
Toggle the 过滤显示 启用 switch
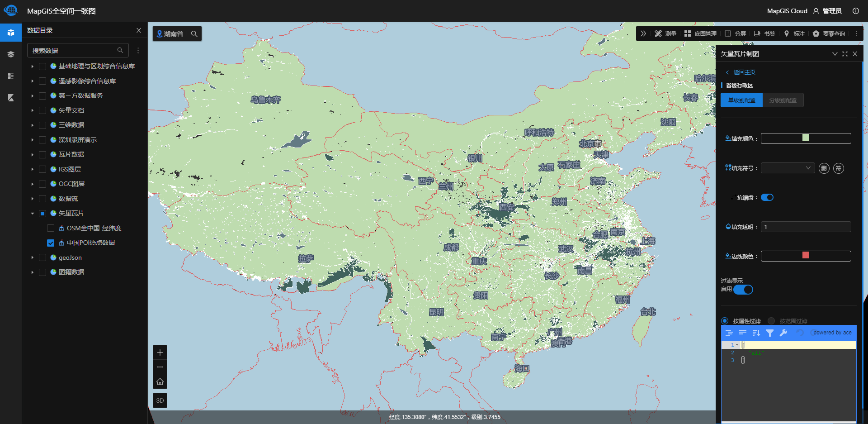click(x=743, y=290)
